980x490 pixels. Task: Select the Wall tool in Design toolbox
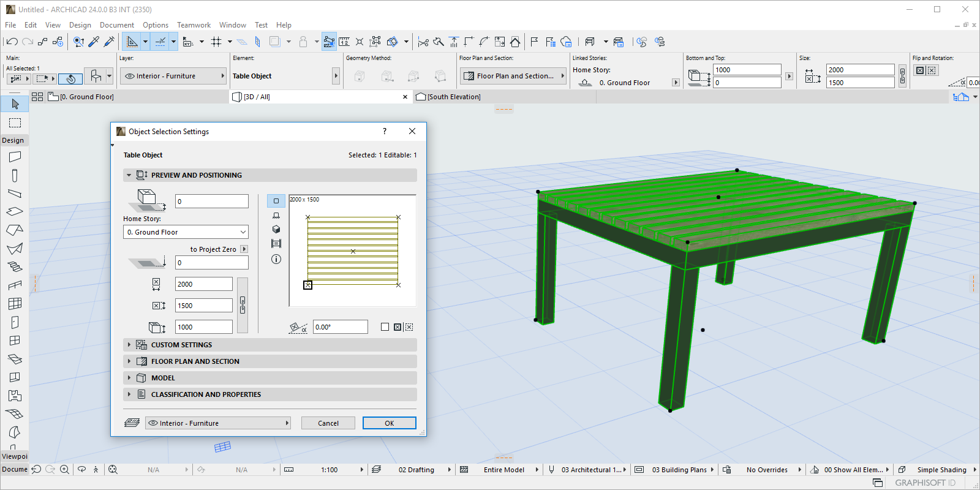[15, 157]
